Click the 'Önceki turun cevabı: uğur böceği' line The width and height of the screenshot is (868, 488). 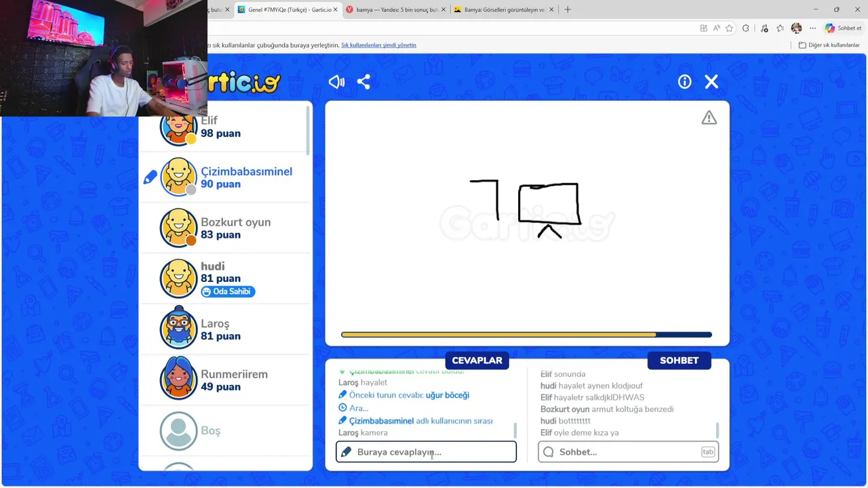point(404,395)
